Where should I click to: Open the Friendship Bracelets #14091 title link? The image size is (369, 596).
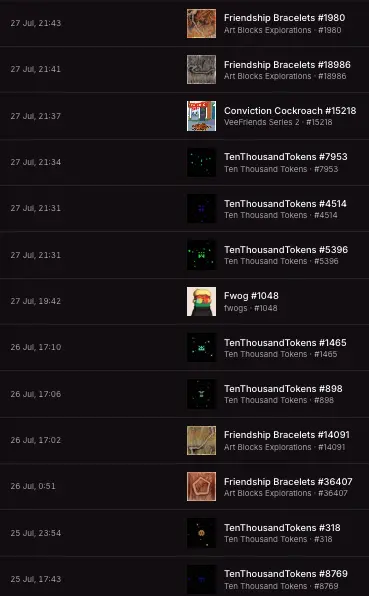click(287, 434)
